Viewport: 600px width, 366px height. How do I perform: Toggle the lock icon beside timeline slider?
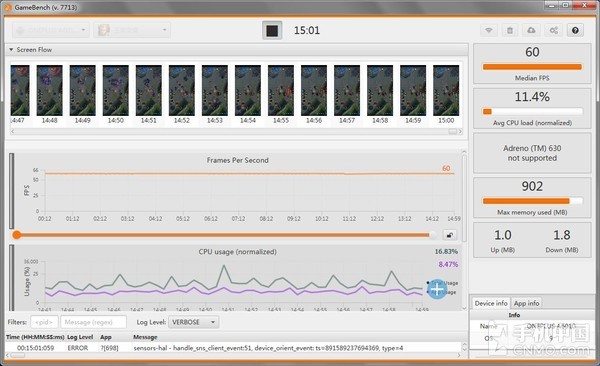[x=450, y=235]
